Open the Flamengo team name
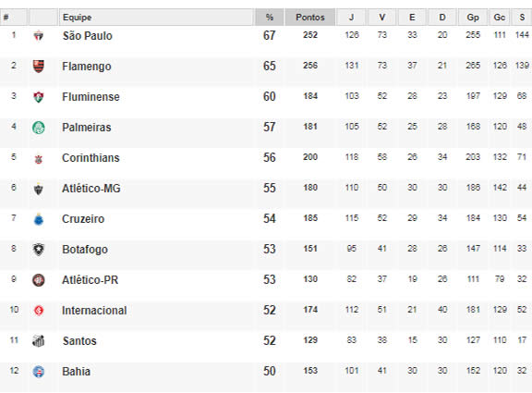The height and width of the screenshot is (393, 532). 87,67
